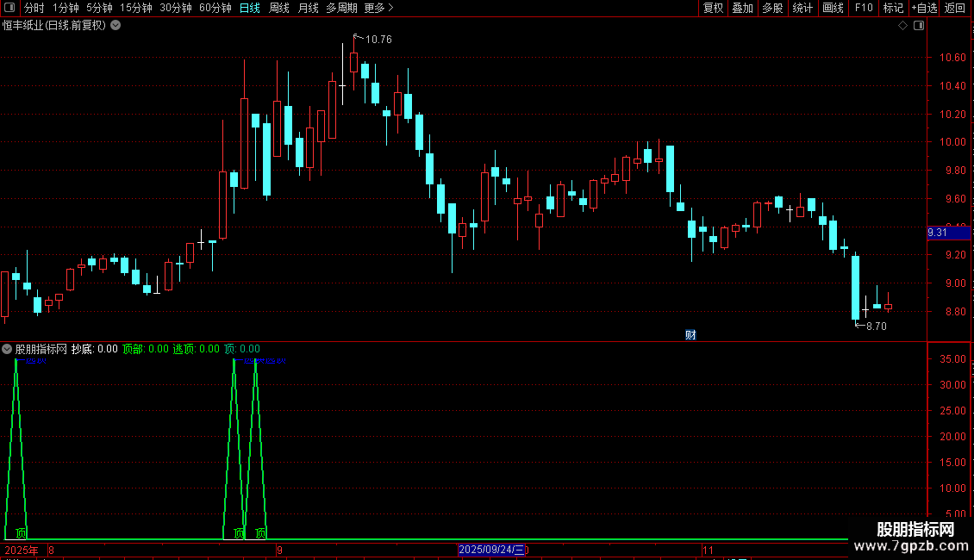Switch to 日线 daily chart
This screenshot has height=560, width=974.
tap(250, 8)
